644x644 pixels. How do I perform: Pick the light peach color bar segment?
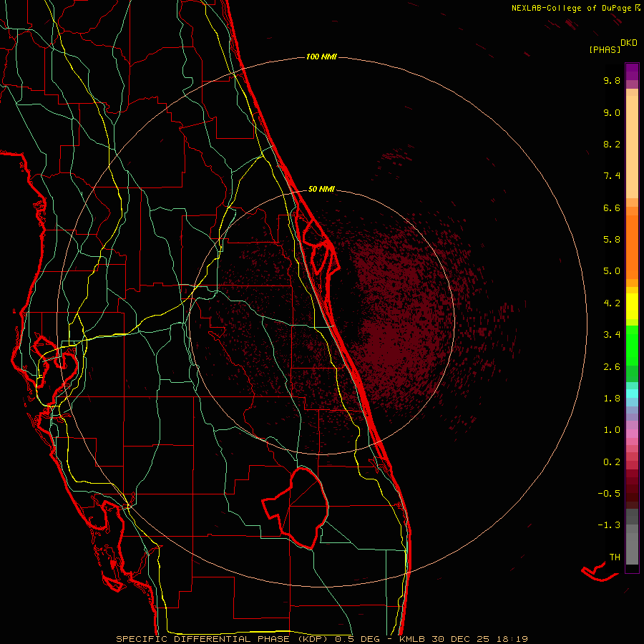pos(632,147)
